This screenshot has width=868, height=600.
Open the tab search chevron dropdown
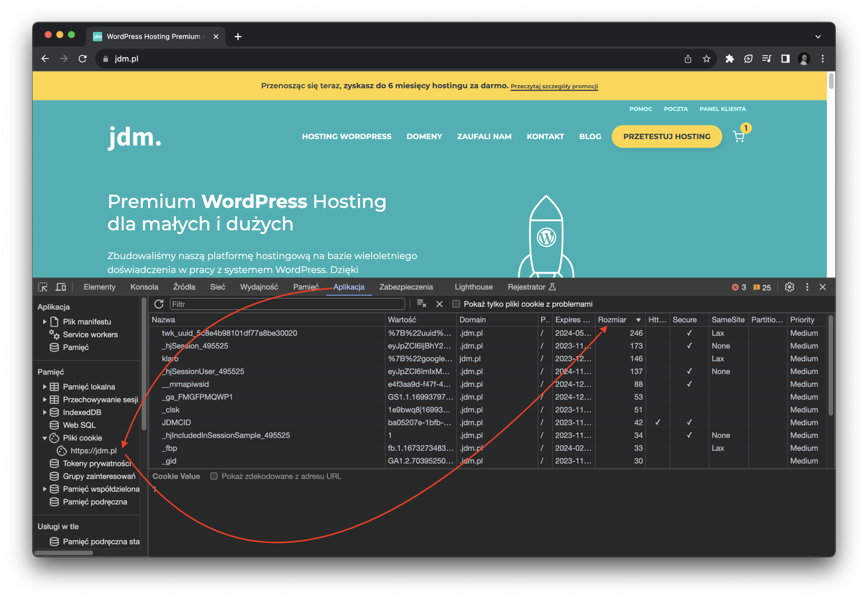coord(818,36)
